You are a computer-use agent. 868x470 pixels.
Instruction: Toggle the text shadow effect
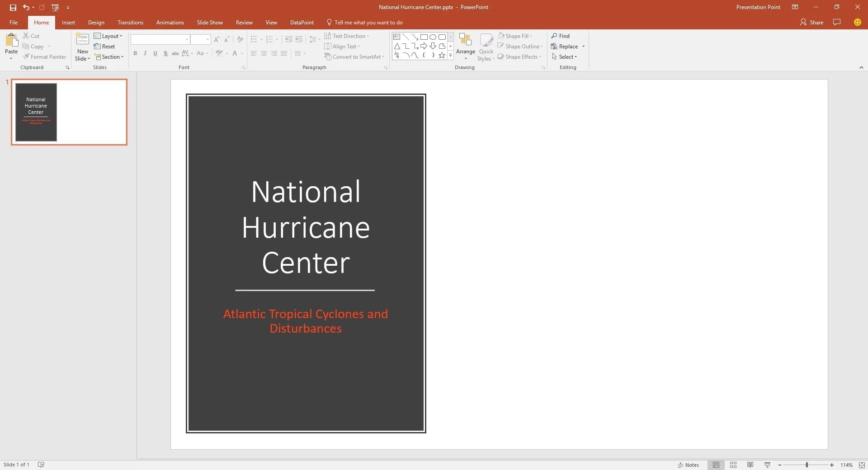point(165,53)
